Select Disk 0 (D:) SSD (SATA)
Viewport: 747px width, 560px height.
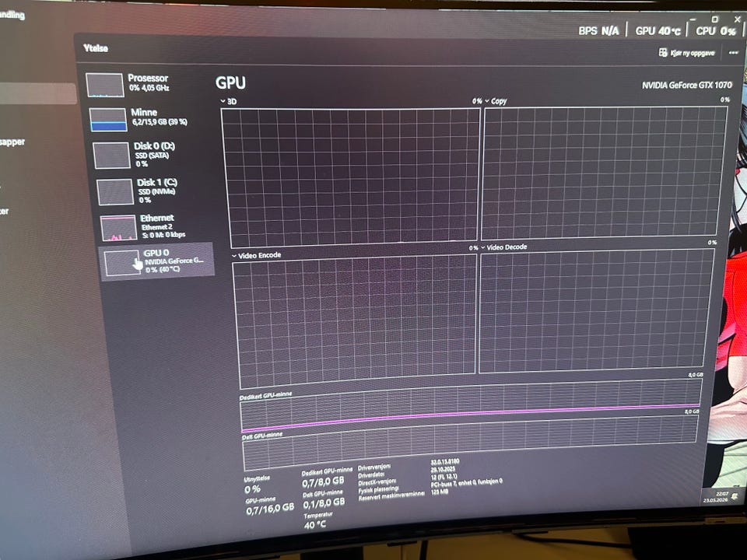point(149,155)
